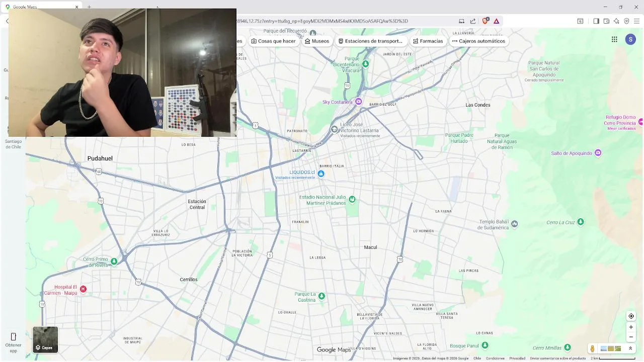Open the Brave VPN shield icon

[626, 21]
